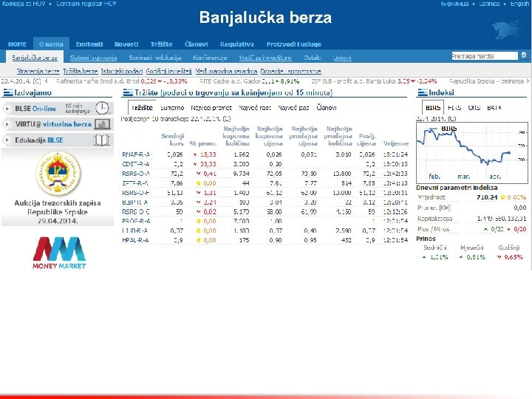The image size is (532, 399).
Task: Select the Tržište data tab
Action: pyautogui.click(x=142, y=108)
